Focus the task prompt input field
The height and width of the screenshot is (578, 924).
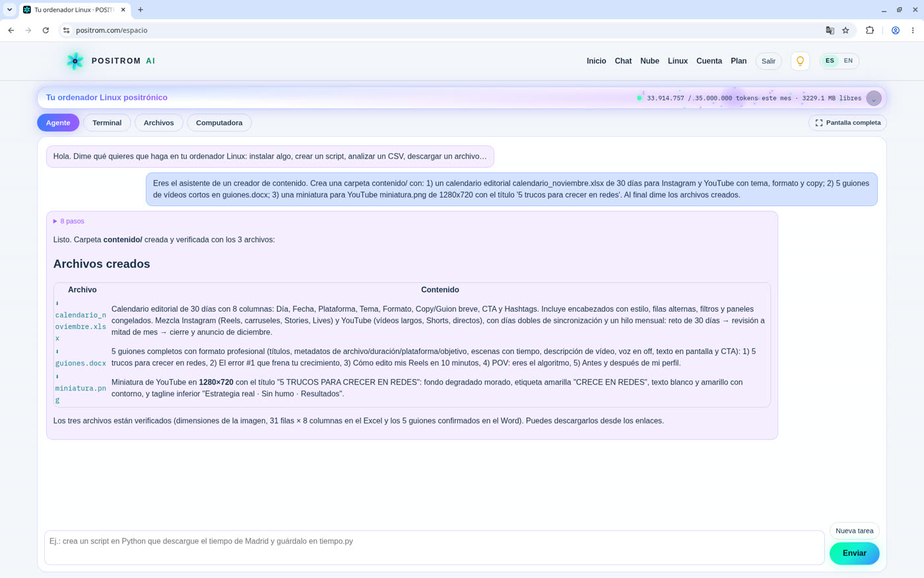[434, 548]
